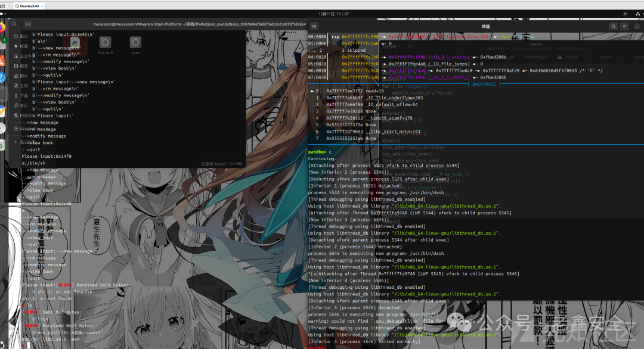Add a tab in the 终端 window
The width and height of the screenshot is (644, 349).
pyautogui.click(x=314, y=26)
